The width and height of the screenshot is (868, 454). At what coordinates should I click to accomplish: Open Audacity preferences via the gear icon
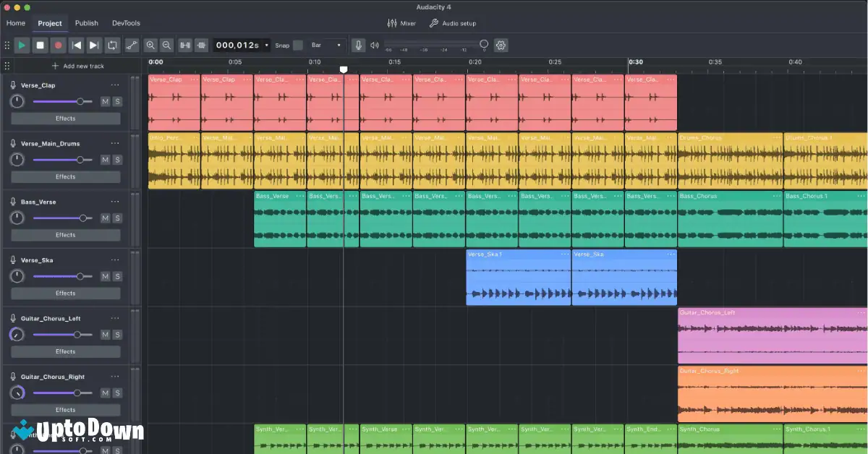[500, 45]
